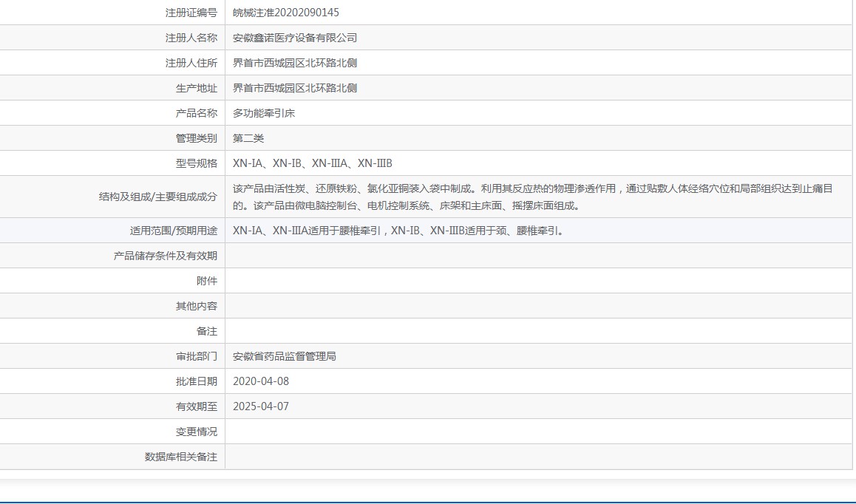Select expiry date 2025-04-07
The width and height of the screenshot is (856, 504).
point(261,406)
